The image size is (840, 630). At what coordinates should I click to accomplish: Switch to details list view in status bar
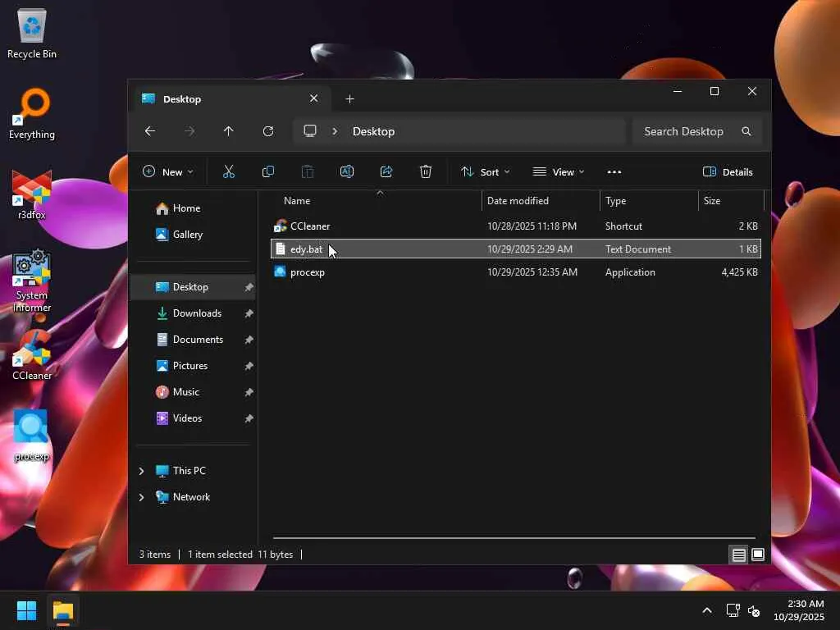click(738, 555)
